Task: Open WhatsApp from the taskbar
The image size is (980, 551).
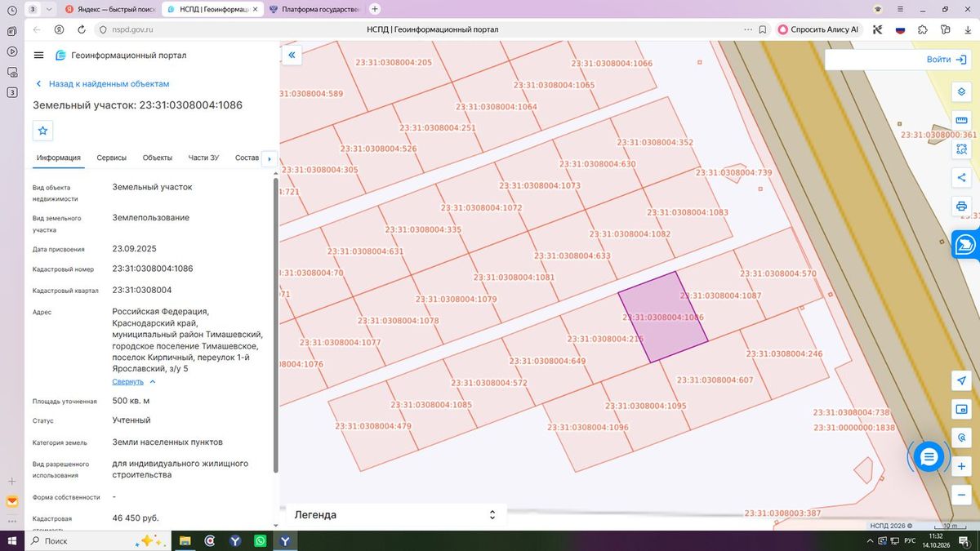Action: [x=260, y=540]
